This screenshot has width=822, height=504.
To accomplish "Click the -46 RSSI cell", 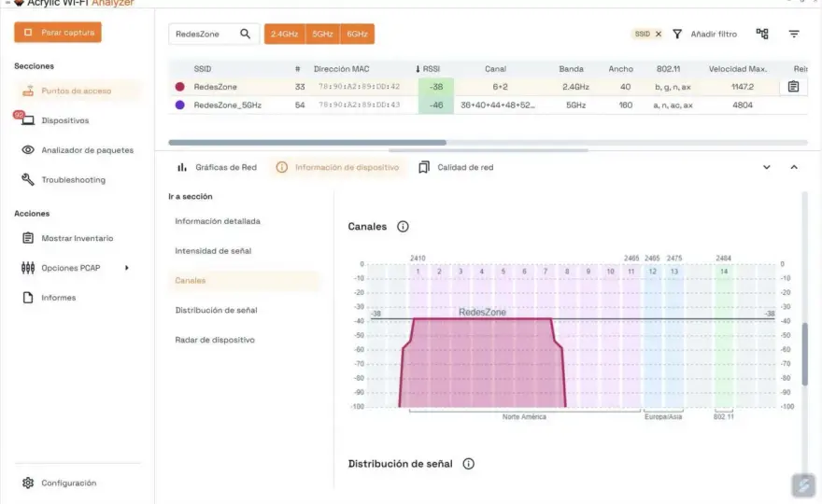I will (436, 105).
